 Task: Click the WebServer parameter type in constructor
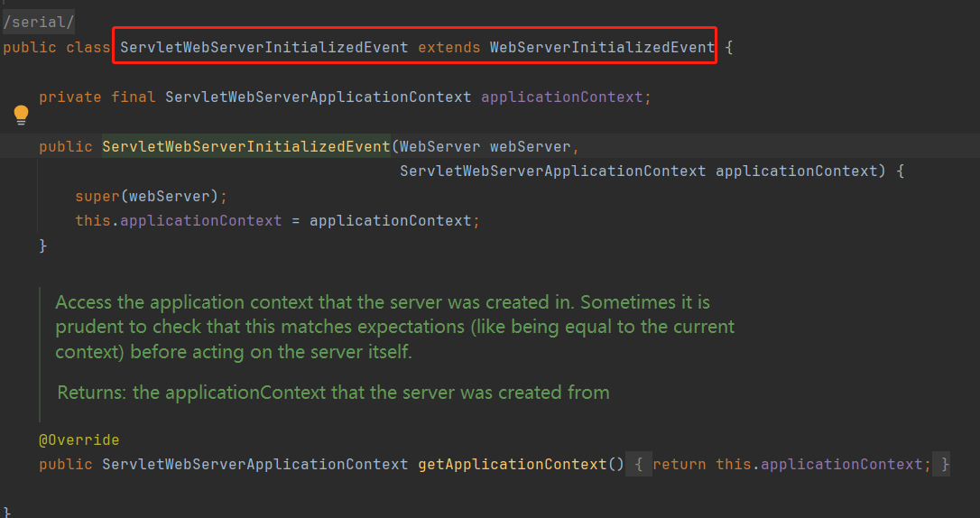pyautogui.click(x=439, y=146)
